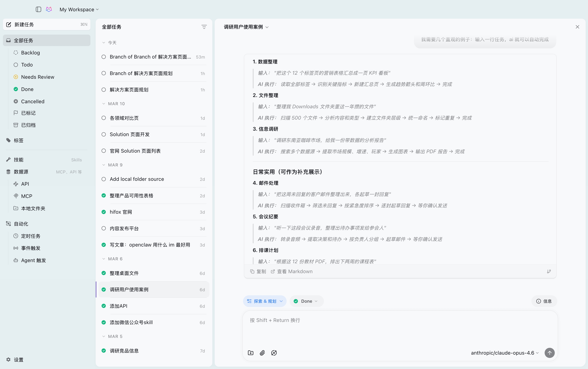
Task: Add a folder from the input toolbar
Action: click(250, 353)
